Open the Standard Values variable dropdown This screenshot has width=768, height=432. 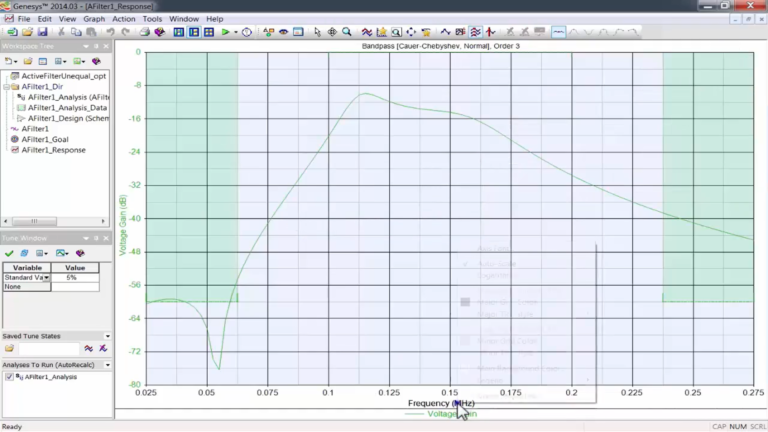pos(47,278)
